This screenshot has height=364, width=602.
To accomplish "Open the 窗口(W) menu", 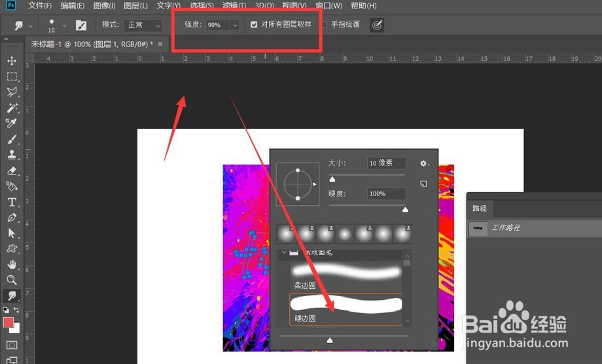I will pos(328,6).
